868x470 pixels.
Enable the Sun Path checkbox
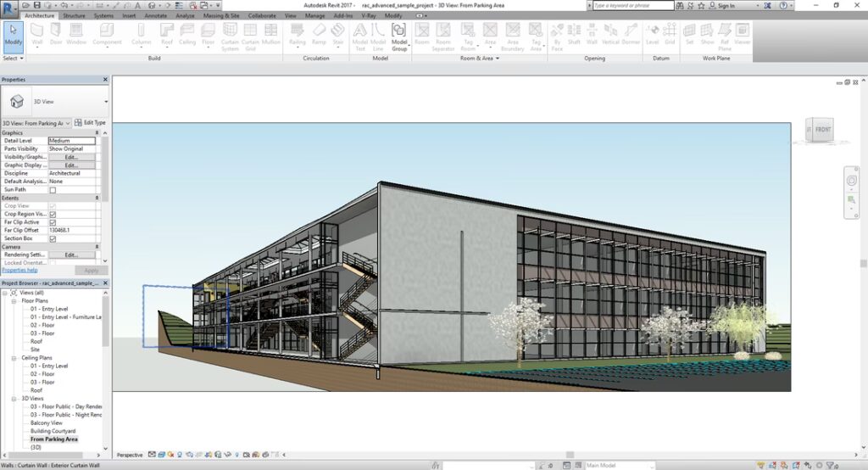pyautogui.click(x=53, y=190)
